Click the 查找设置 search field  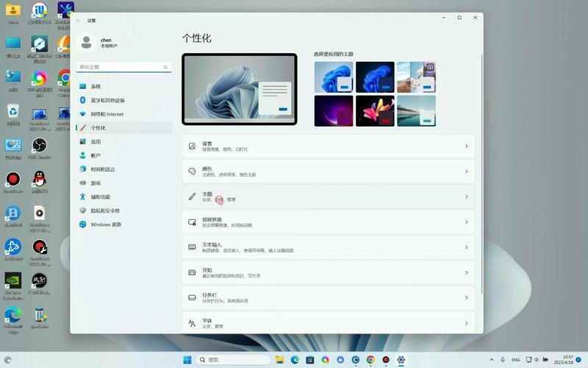pyautogui.click(x=123, y=67)
